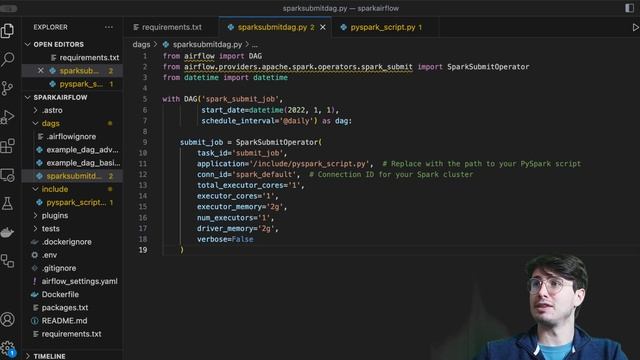Open .airflowignore file
This screenshot has height=360, width=640.
point(72,137)
